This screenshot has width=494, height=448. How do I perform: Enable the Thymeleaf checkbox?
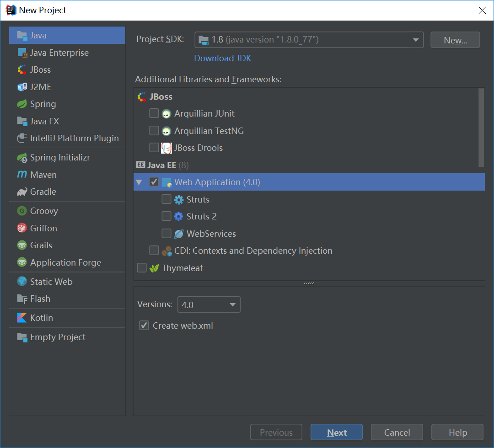tap(142, 267)
